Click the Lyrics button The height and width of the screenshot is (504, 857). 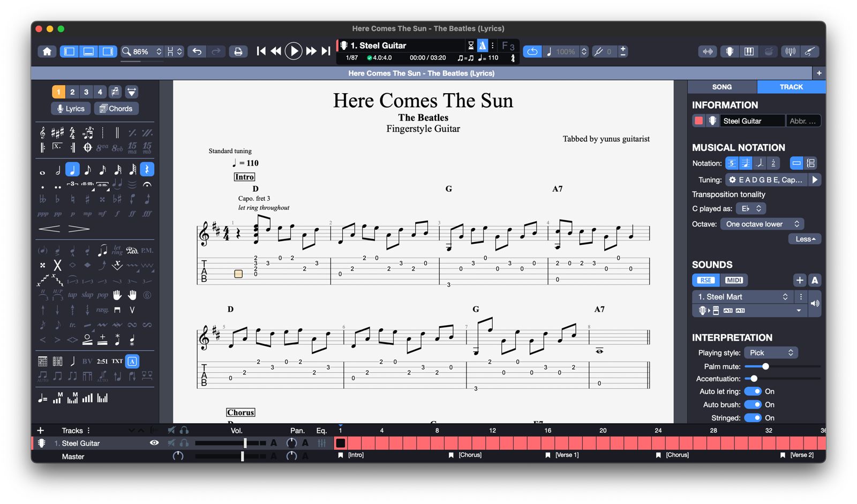71,109
